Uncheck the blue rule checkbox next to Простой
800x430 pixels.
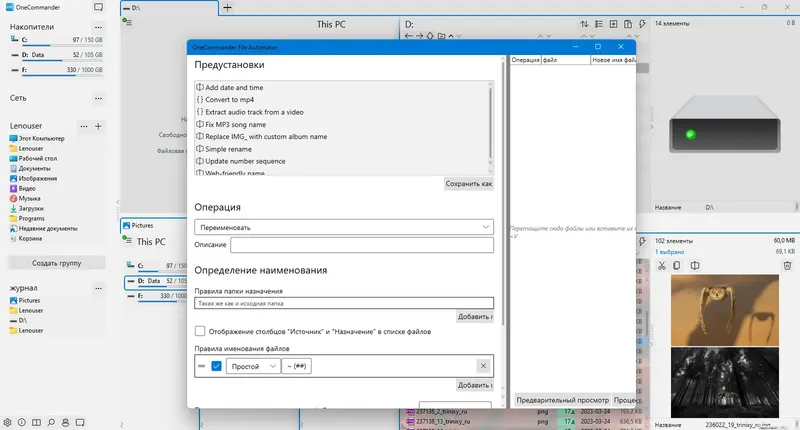(x=216, y=366)
